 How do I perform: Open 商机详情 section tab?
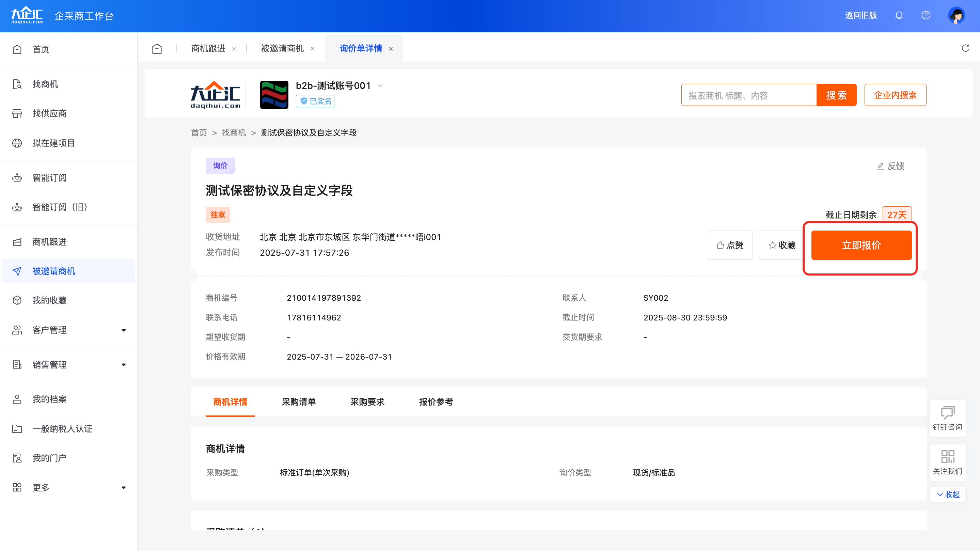point(230,402)
